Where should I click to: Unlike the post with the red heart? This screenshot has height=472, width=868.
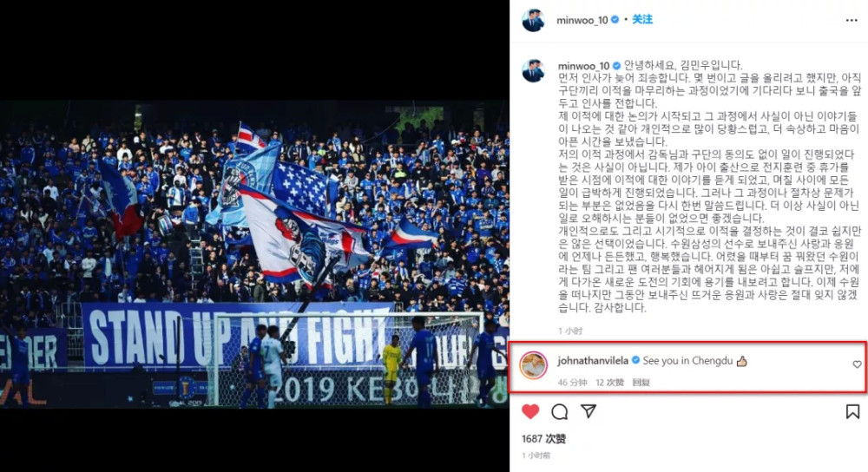(530, 411)
